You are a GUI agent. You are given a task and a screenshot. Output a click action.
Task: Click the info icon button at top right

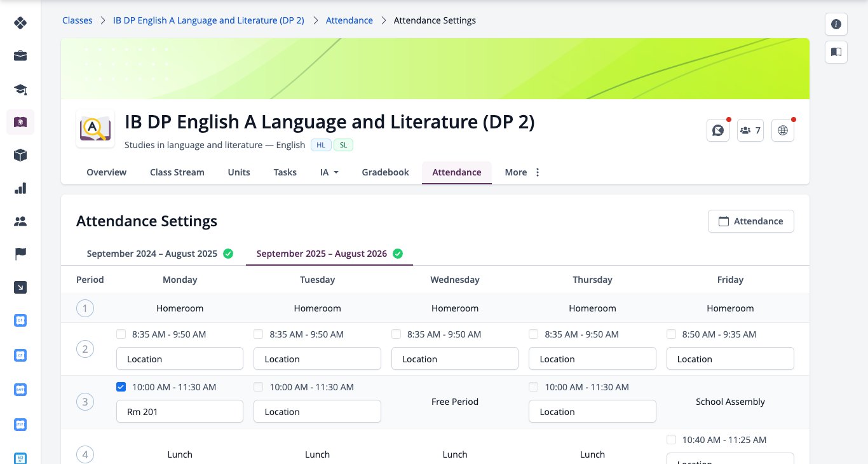pos(836,24)
